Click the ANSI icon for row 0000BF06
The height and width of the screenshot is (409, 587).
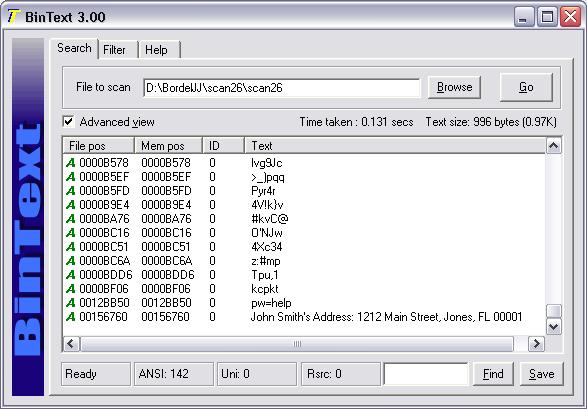(70, 289)
